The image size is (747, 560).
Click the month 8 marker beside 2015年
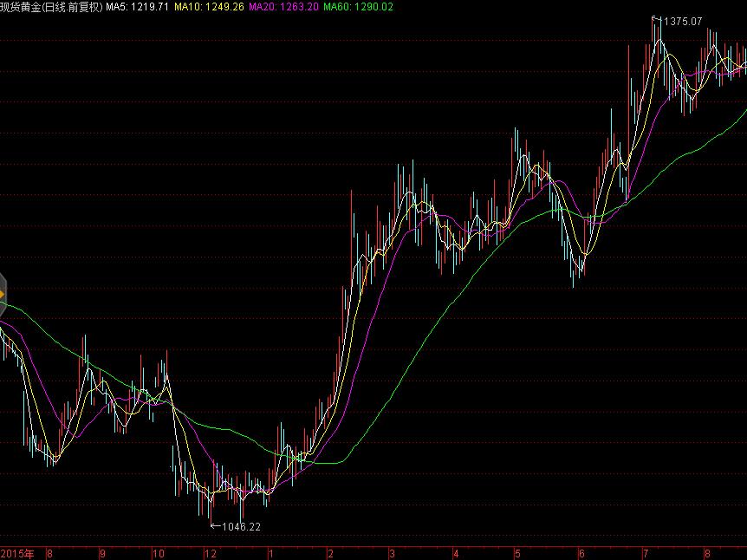pyautogui.click(x=49, y=554)
